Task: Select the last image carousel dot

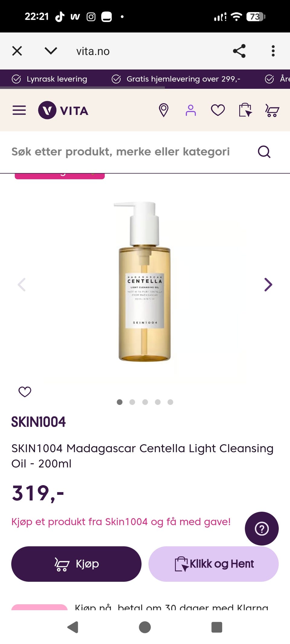Action: tap(170, 402)
